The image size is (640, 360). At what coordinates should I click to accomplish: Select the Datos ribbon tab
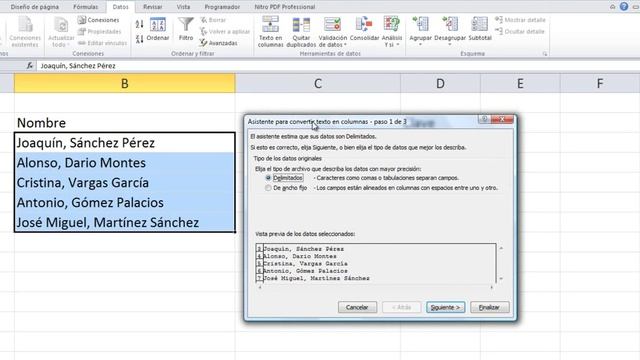click(120, 7)
